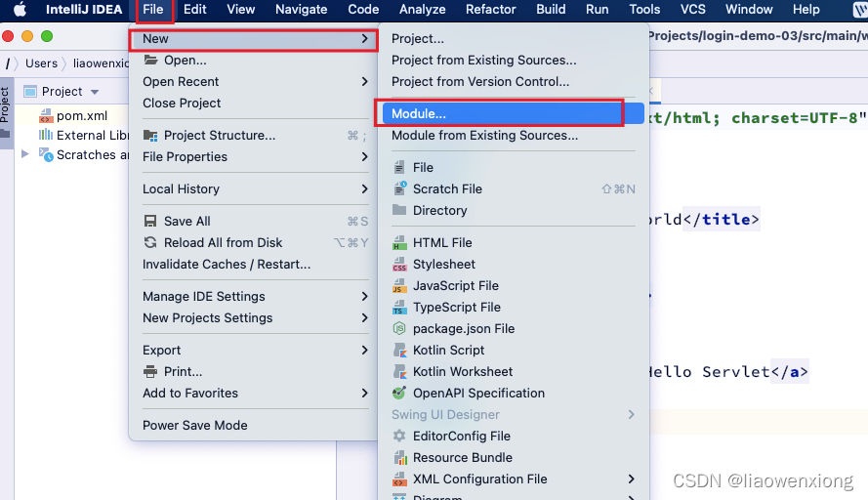
Task: Open the Edit menu
Action: [195, 10]
